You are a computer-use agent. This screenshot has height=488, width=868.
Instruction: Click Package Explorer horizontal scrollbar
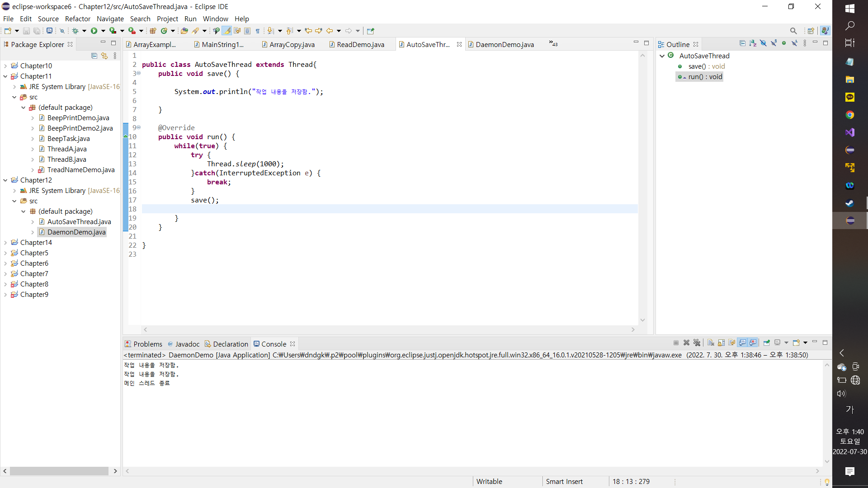[59, 471]
